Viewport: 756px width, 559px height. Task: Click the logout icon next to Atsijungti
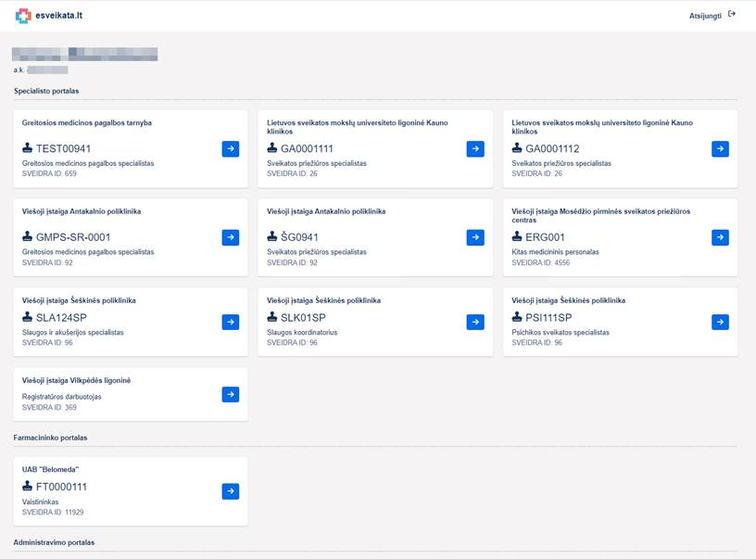pos(732,15)
